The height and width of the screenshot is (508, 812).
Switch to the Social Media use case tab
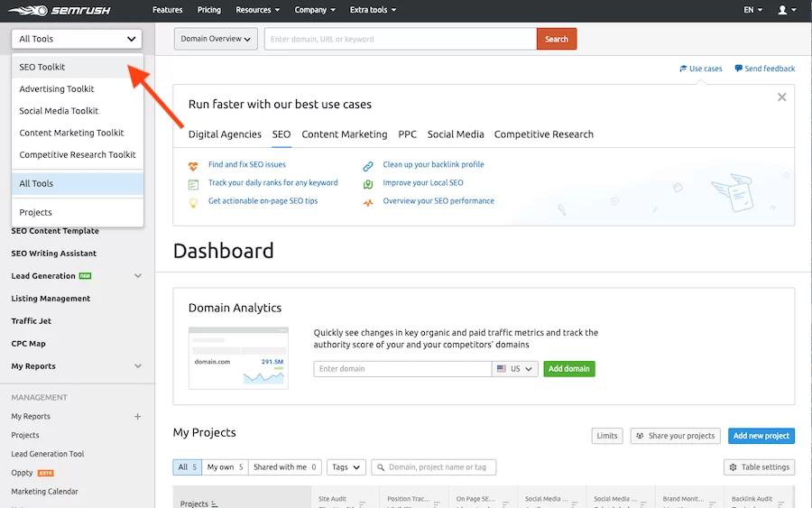coord(456,134)
